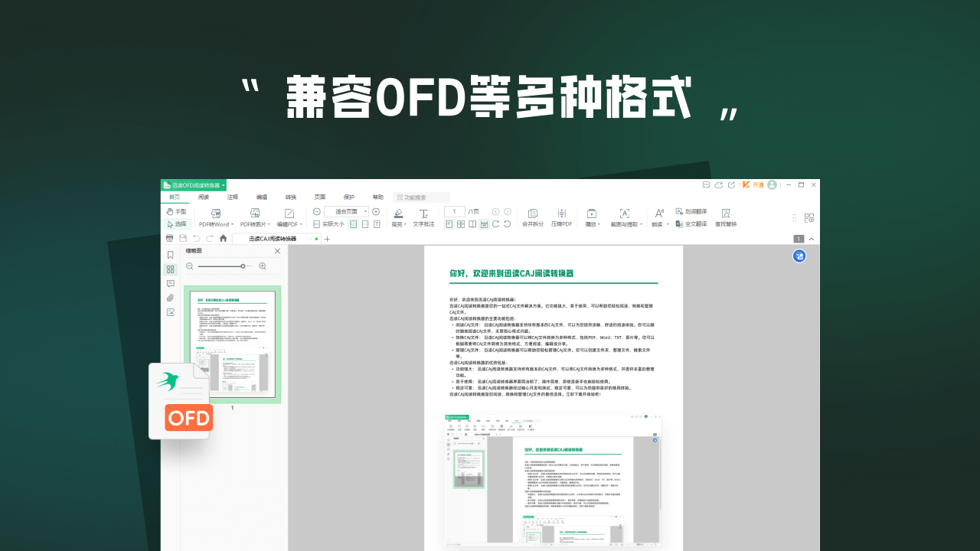Expand the 截图与提取 dropdown arrow
Image resolution: width=980 pixels, height=551 pixels.
pos(642,224)
